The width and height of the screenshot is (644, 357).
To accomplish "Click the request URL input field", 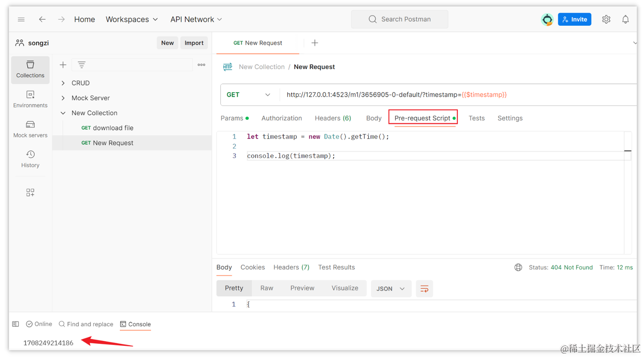I will point(458,95).
